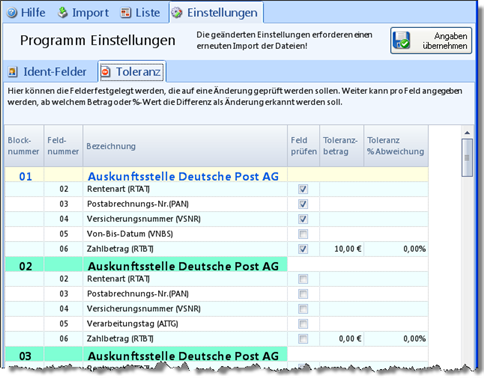Click the Liste list icon
Screen dimensions: 484x378
pyautogui.click(x=125, y=13)
